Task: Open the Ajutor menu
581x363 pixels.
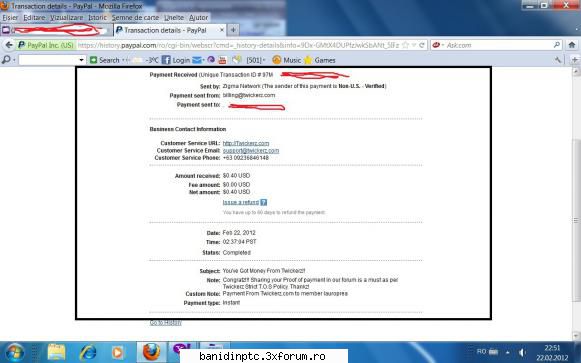Action: (x=199, y=18)
